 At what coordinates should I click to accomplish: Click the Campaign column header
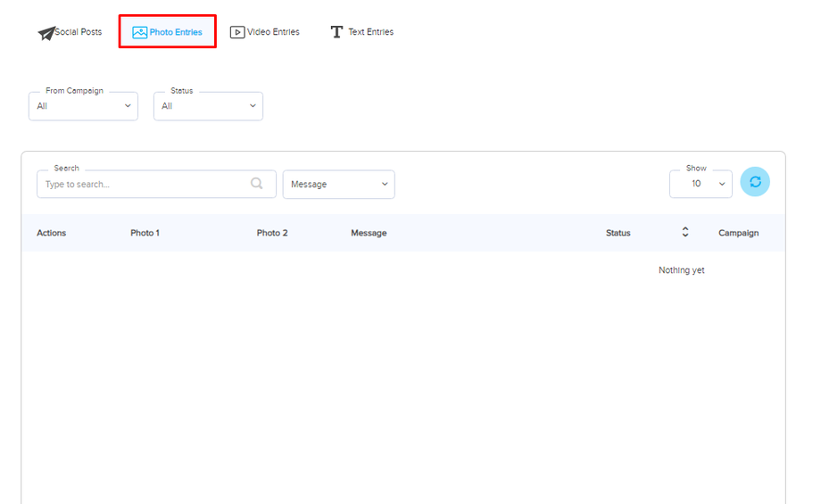738,233
